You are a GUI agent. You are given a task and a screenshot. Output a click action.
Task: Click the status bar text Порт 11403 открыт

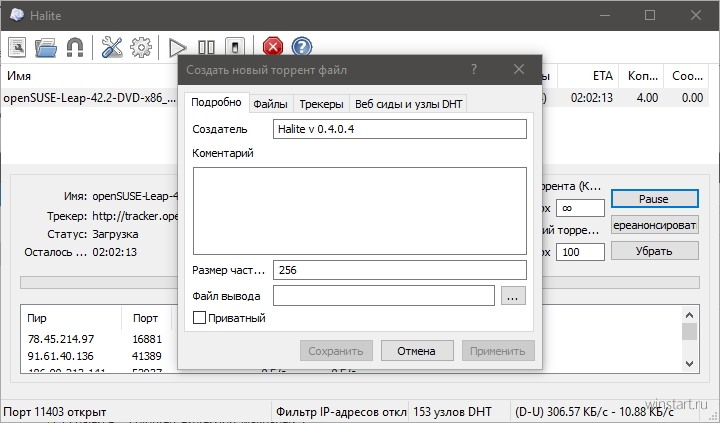click(55, 412)
